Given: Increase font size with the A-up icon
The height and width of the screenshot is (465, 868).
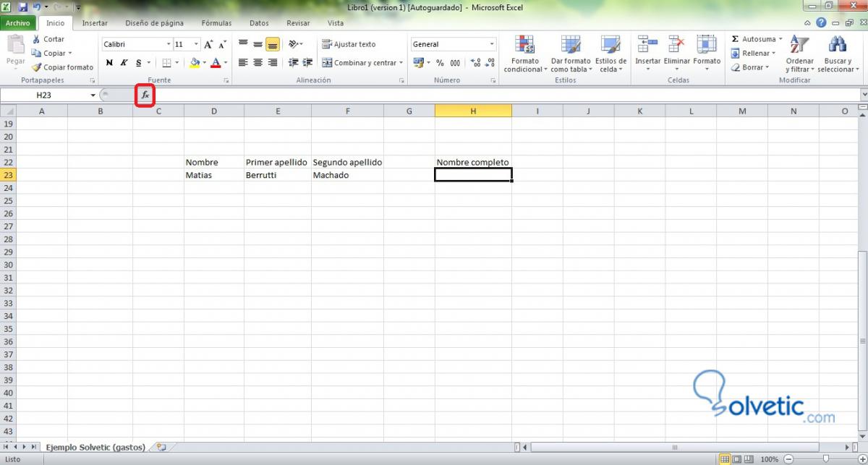Looking at the screenshot, I should click(209, 44).
